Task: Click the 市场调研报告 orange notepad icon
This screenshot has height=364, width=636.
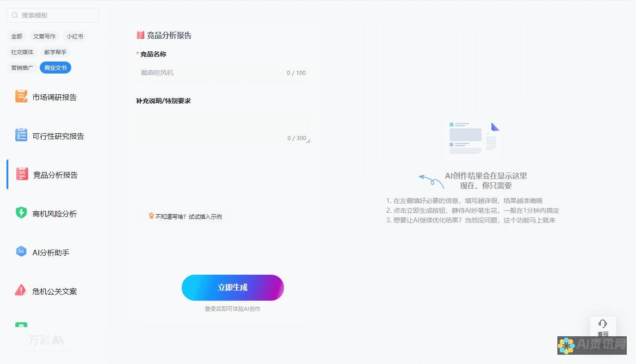Action: pos(21,96)
